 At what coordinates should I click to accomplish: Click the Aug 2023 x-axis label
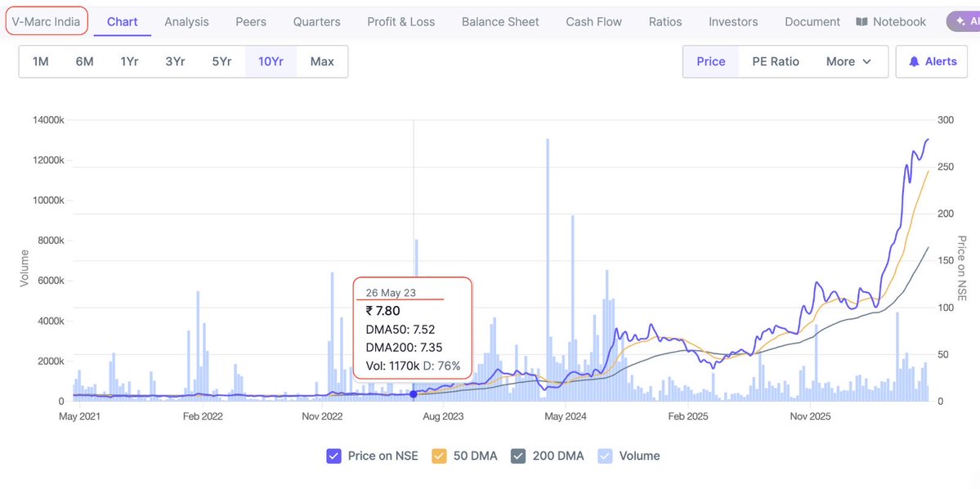pyautogui.click(x=442, y=415)
